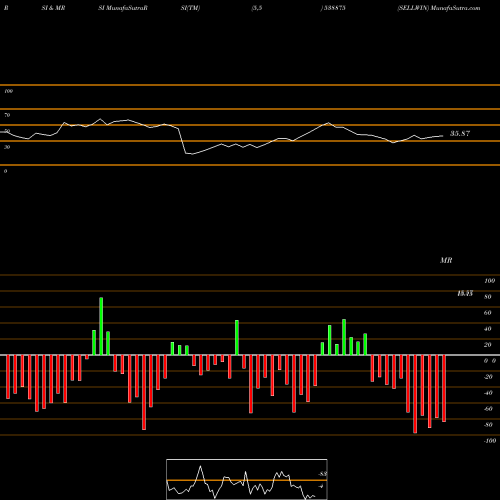Open the mini overview line chart thumbnail
Image resolution: width=500 pixels, height=500 pixels.
[x=247, y=479]
